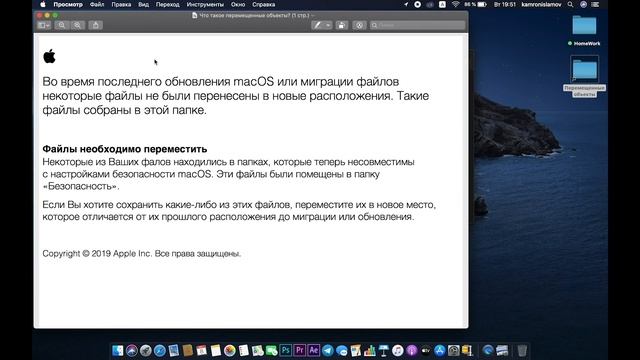
Task: Open Spotlight search in menu bar
Action: [570, 4]
